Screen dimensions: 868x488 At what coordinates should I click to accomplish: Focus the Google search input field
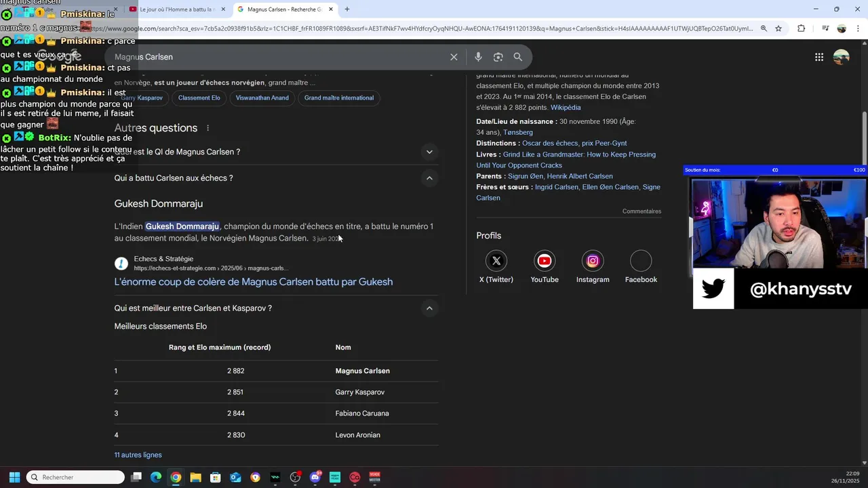click(x=278, y=57)
